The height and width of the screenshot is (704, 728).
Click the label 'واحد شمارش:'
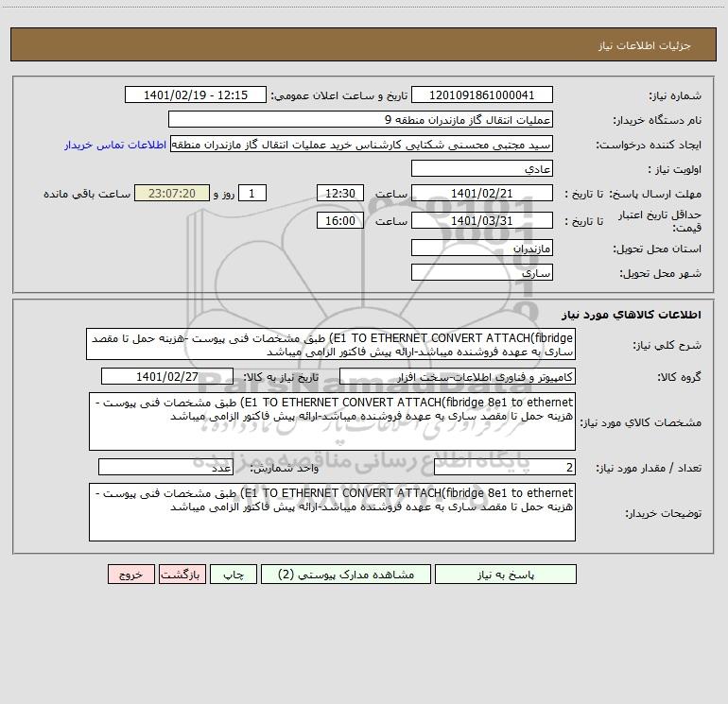pyautogui.click(x=285, y=469)
